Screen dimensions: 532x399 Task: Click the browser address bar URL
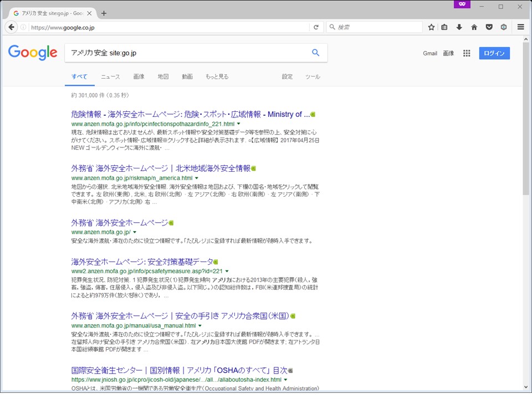click(x=168, y=27)
